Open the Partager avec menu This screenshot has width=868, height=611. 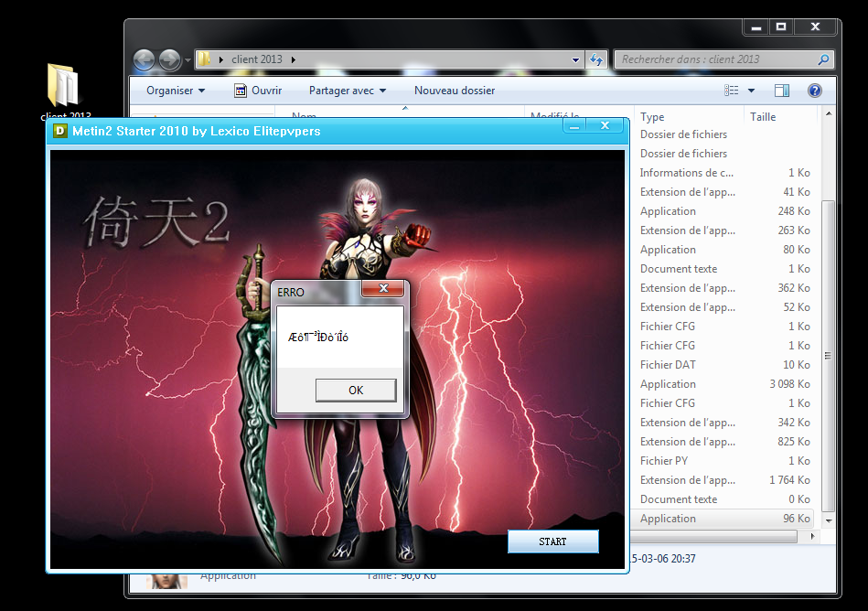347,91
